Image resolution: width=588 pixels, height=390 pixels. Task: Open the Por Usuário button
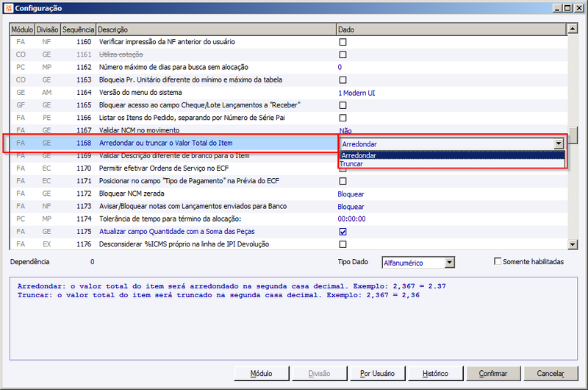click(377, 374)
